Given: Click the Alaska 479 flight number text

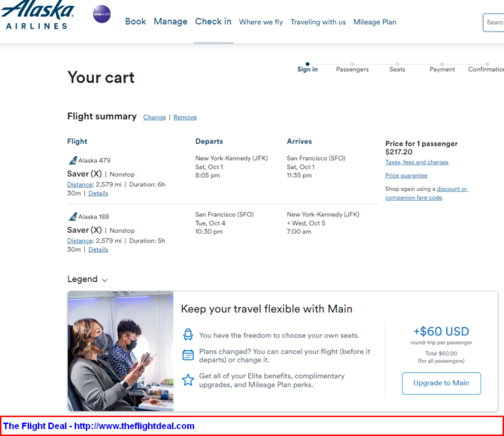Looking at the screenshot, I should (95, 160).
